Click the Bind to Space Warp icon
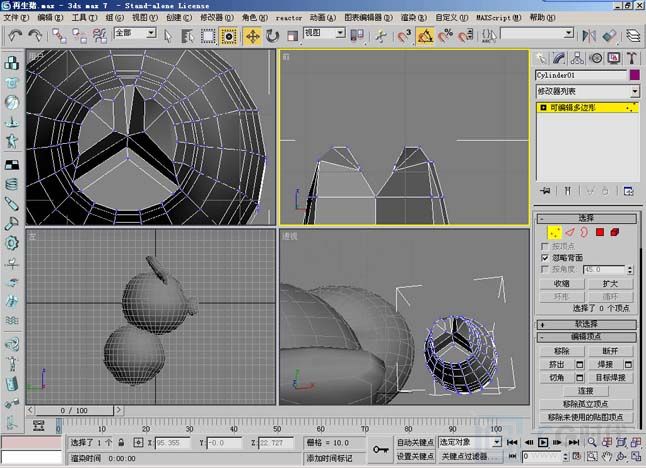 tap(100, 36)
